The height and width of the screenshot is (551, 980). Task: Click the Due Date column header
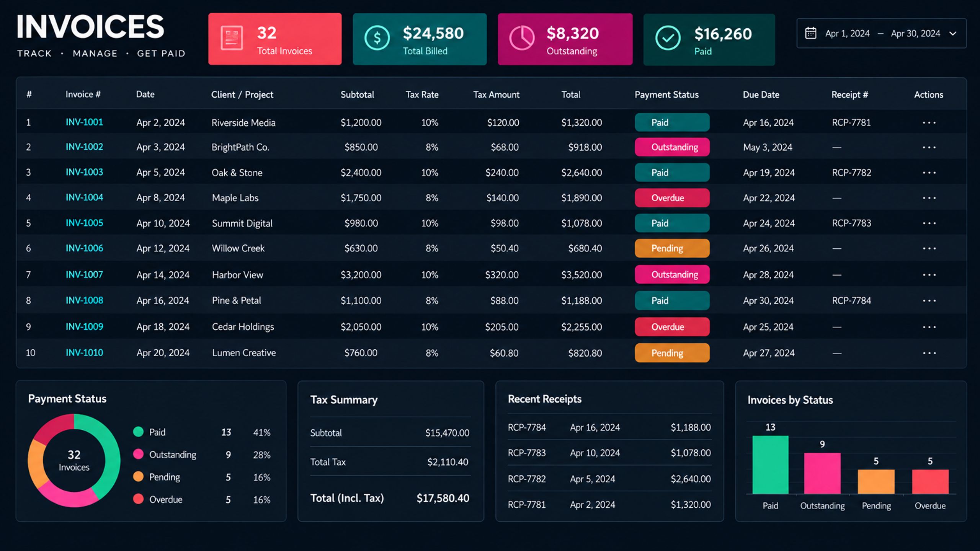[x=761, y=95]
